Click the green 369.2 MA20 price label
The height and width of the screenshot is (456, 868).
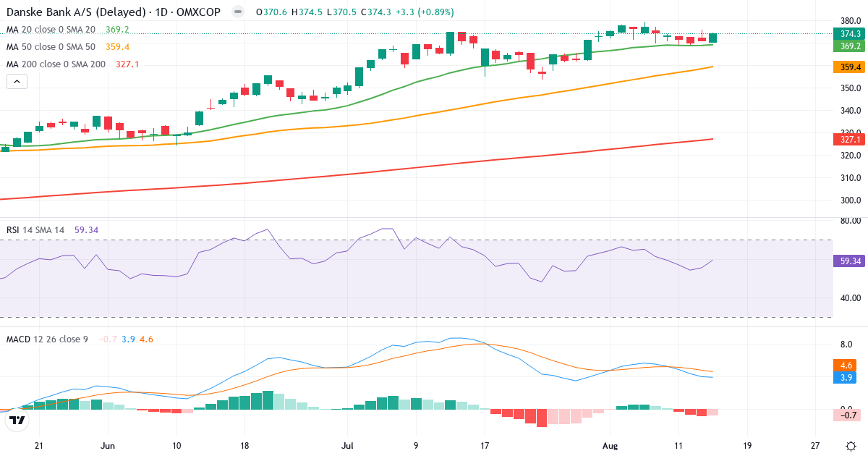tap(850, 46)
